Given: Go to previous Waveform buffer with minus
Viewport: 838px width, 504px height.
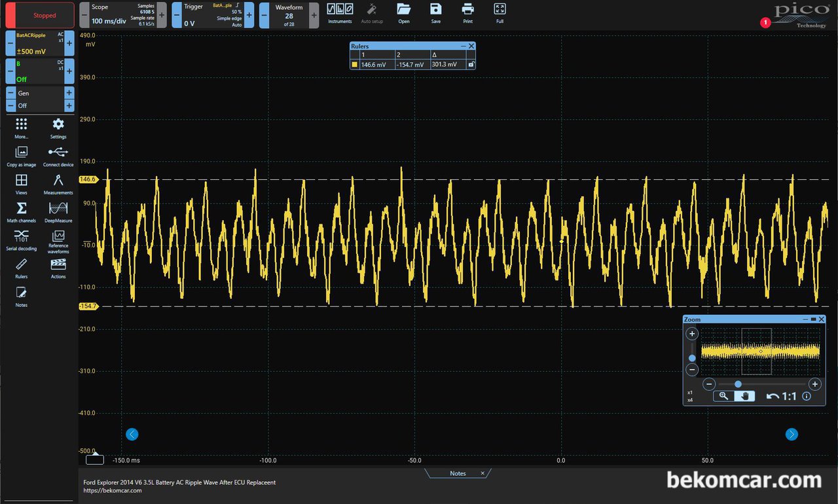Looking at the screenshot, I should [x=264, y=15].
